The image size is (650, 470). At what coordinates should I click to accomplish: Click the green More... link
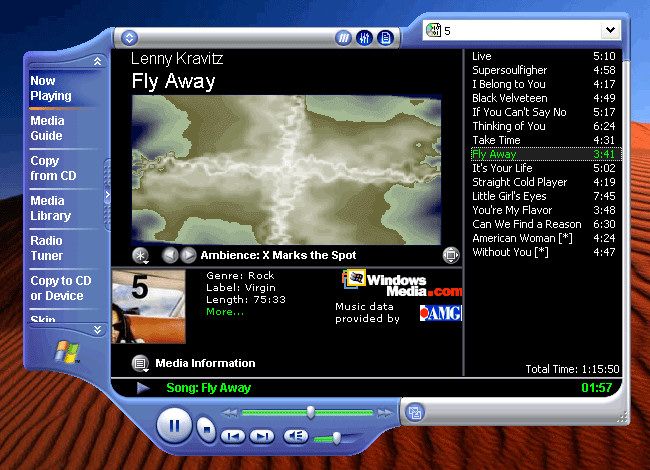[225, 312]
